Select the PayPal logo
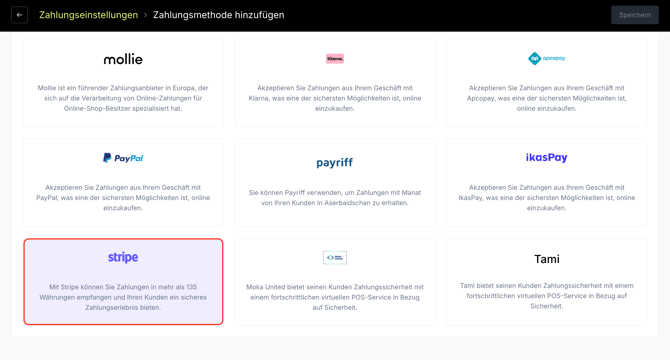This screenshot has height=360, width=670. click(123, 158)
